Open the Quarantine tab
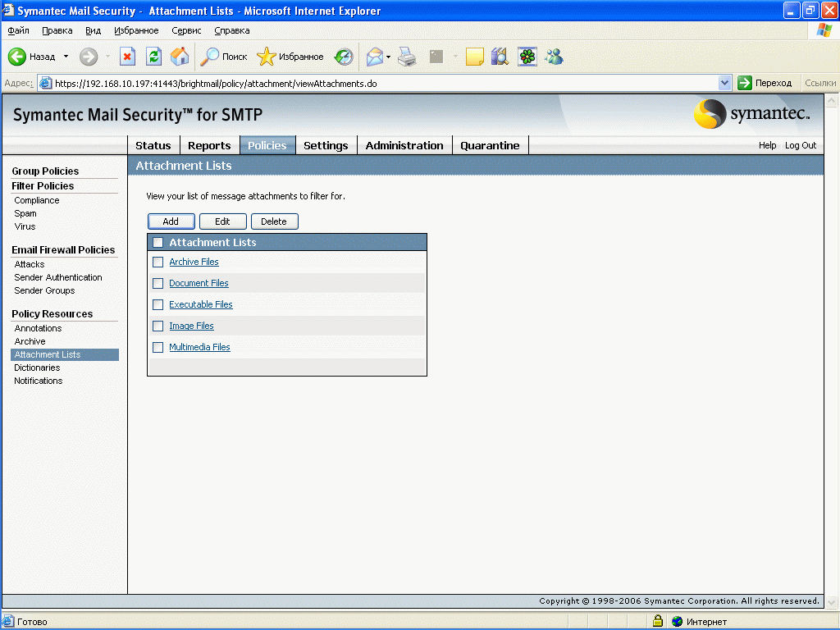The image size is (840, 630). pyautogui.click(x=491, y=145)
